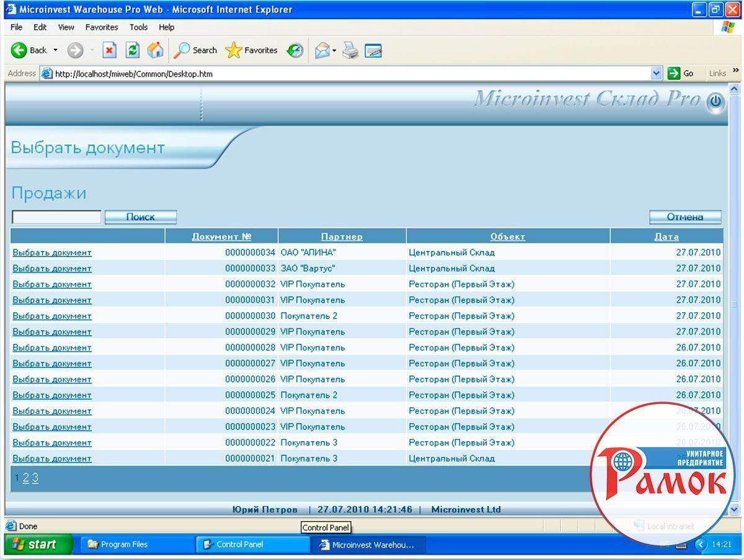This screenshot has height=560, width=744.
Task: Open the Search toolbar button
Action: pos(195,50)
